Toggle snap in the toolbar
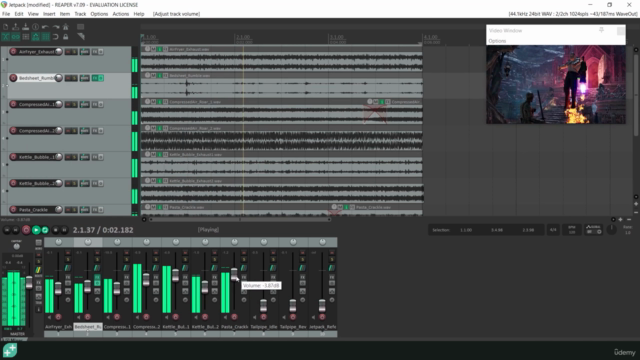Viewport: 640px width, 360px height. (x=56, y=37)
